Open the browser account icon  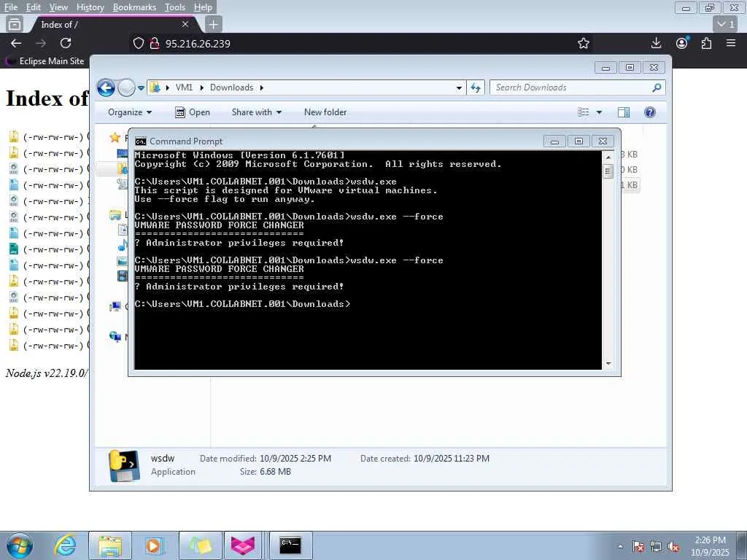click(x=682, y=43)
